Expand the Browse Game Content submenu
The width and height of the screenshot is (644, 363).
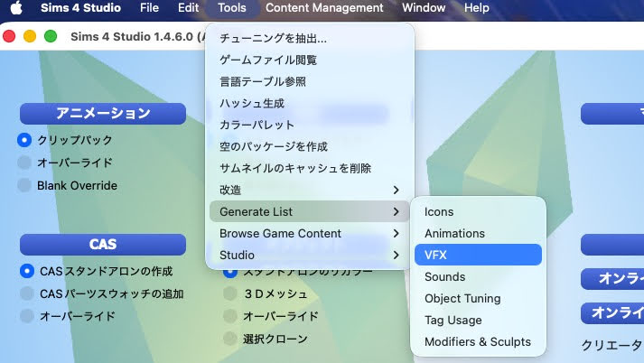[x=309, y=233]
